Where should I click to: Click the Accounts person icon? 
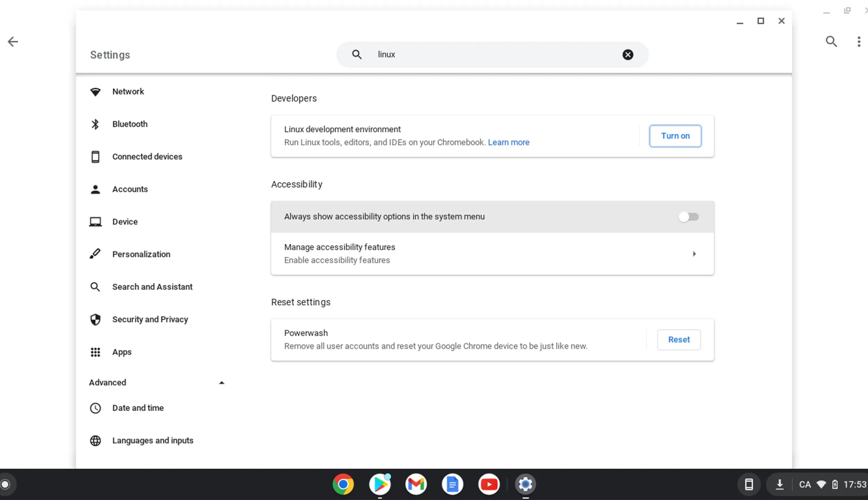(95, 189)
